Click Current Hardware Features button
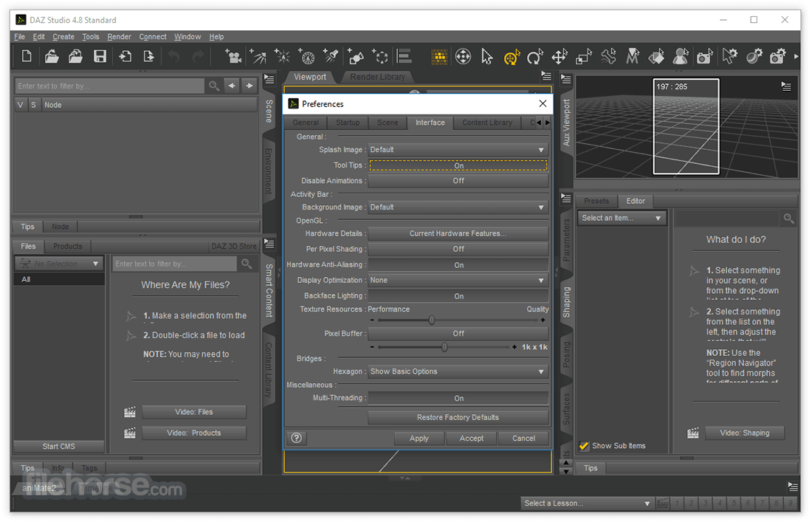The height and width of the screenshot is (522, 812). click(x=458, y=233)
